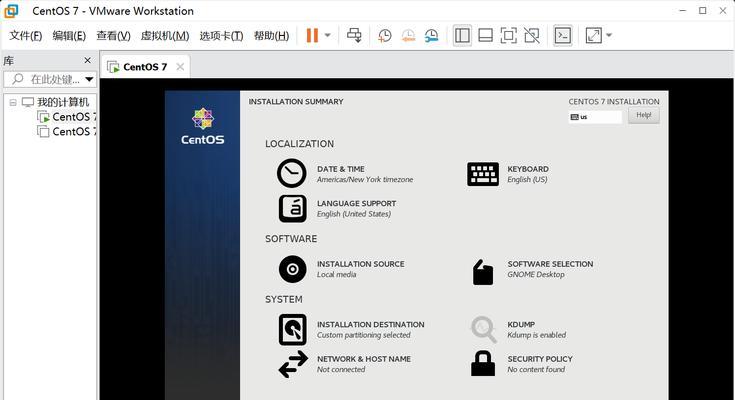Click the Date & Time clock icon
The image size is (735, 400).
click(x=292, y=174)
